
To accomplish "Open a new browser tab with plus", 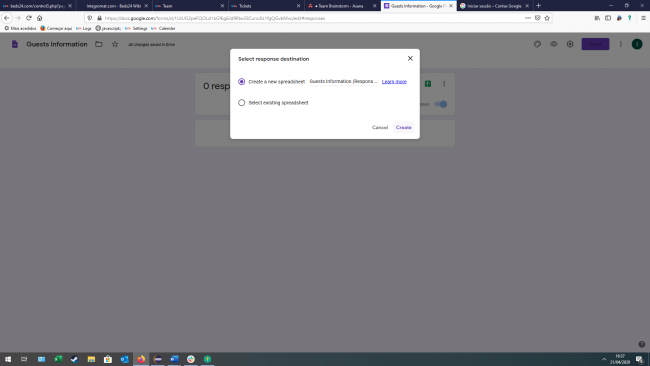I will click(538, 6).
